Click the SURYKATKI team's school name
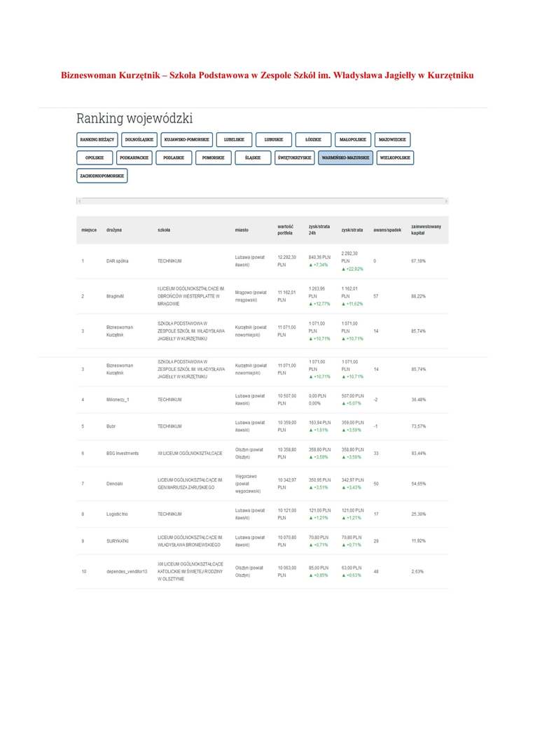 190,541
